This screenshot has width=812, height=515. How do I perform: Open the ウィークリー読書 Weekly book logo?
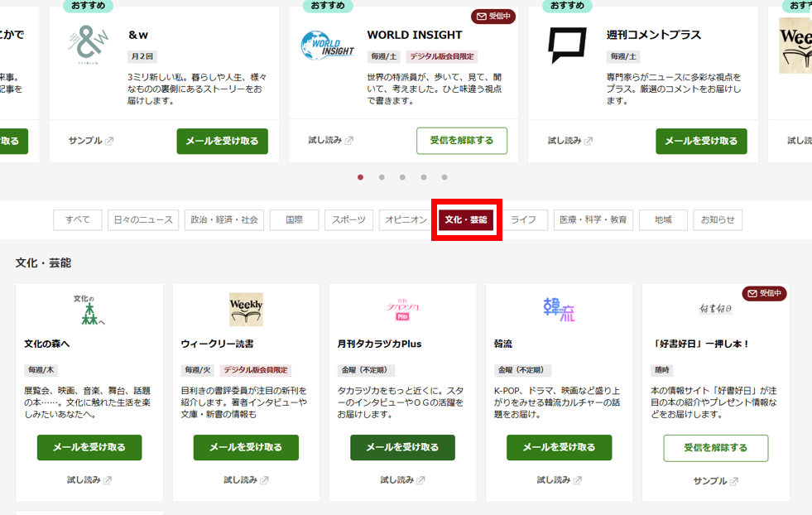(246, 310)
